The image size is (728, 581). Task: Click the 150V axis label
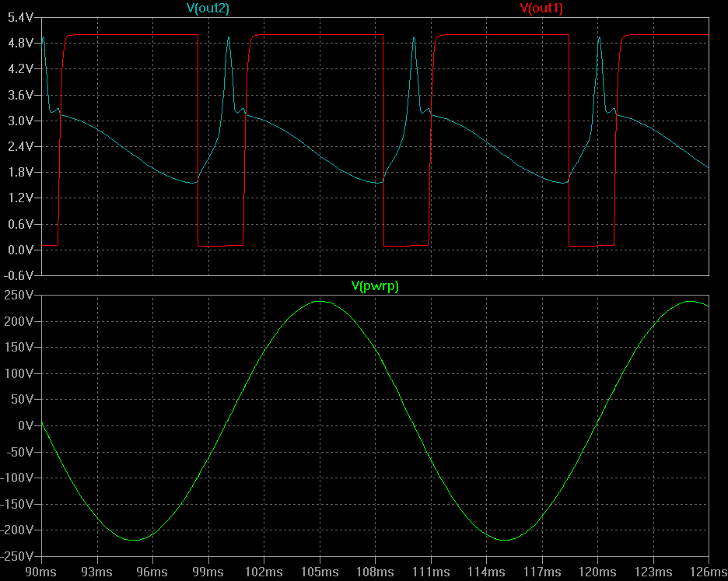click(x=19, y=348)
